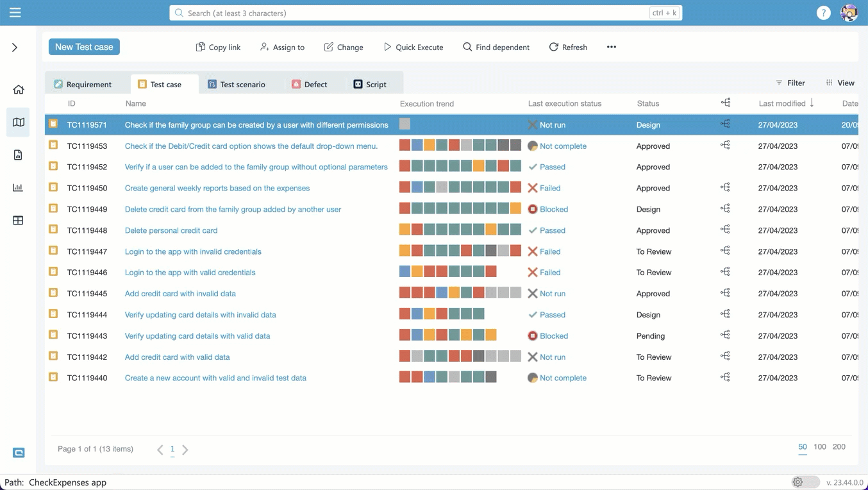This screenshot has height=490, width=868.
Task: Click the New Test case button
Action: (84, 47)
